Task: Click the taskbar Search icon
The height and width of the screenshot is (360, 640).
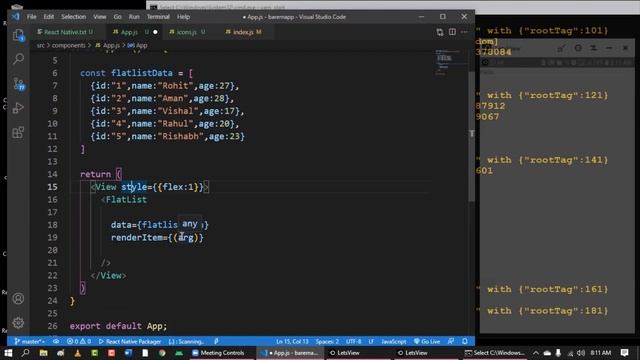Action: coord(25,353)
